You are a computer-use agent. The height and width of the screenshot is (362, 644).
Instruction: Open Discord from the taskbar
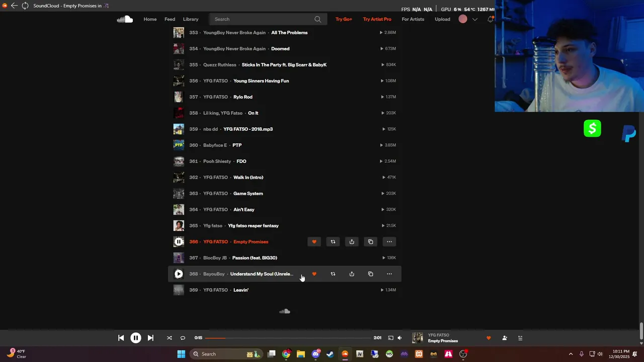pyautogui.click(x=316, y=354)
